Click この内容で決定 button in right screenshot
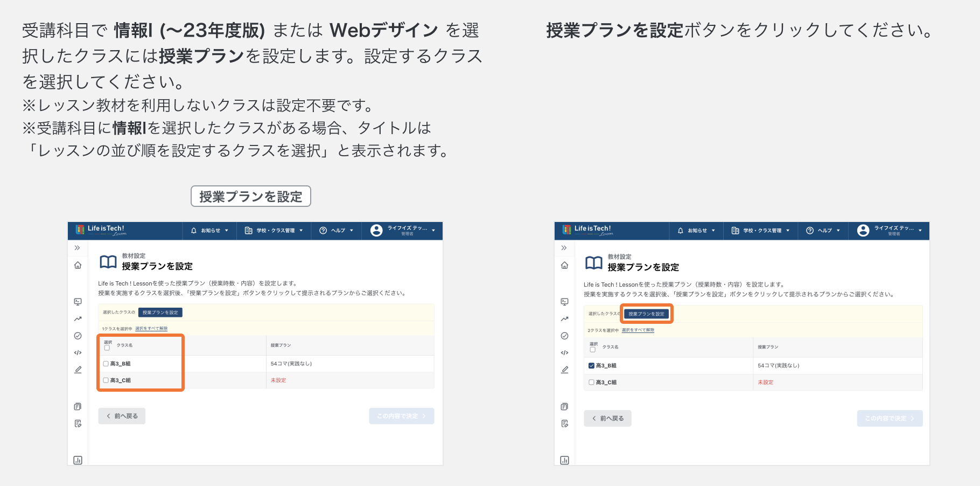Image resolution: width=980 pixels, height=486 pixels. click(x=890, y=418)
